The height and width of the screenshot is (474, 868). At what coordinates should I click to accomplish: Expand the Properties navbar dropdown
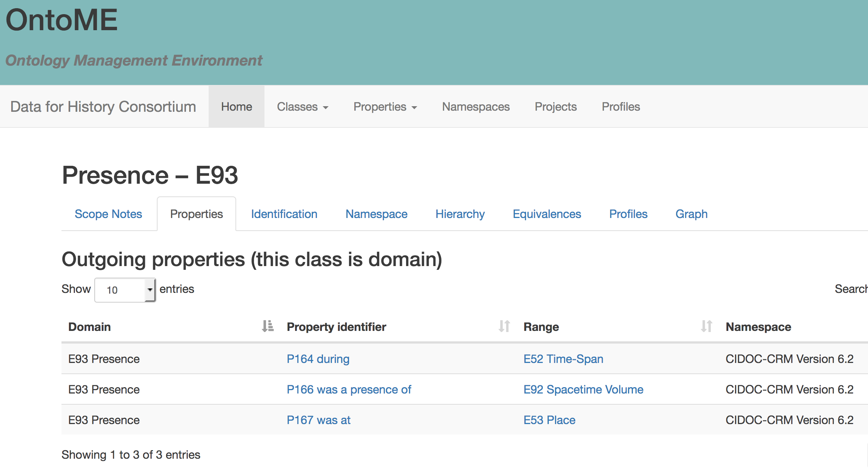[x=385, y=107]
